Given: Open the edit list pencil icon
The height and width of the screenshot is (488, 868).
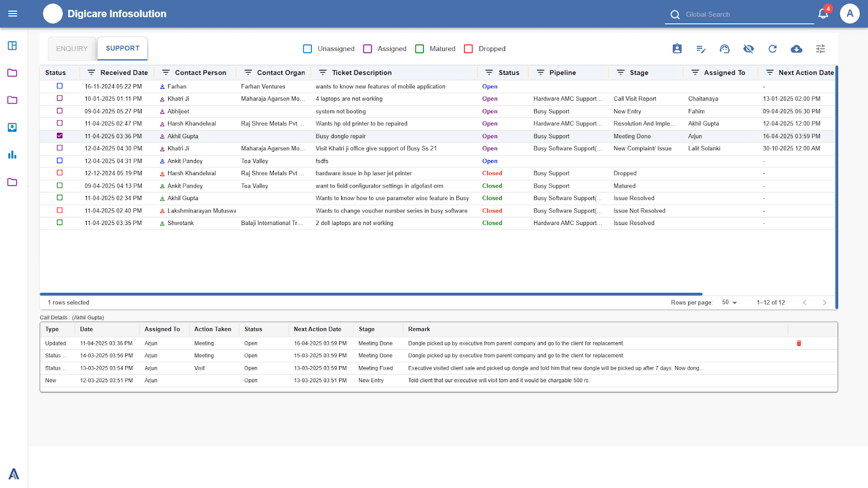Looking at the screenshot, I should pos(701,49).
